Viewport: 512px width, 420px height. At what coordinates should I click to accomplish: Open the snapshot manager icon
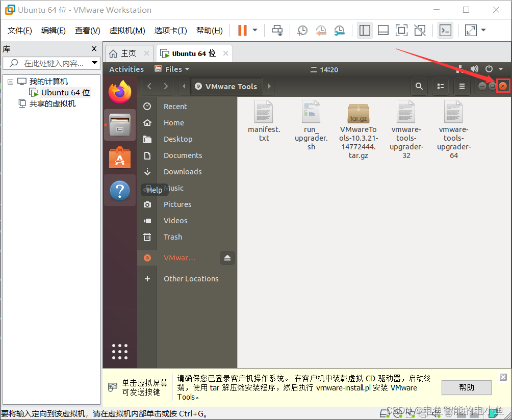pyautogui.click(x=340, y=31)
